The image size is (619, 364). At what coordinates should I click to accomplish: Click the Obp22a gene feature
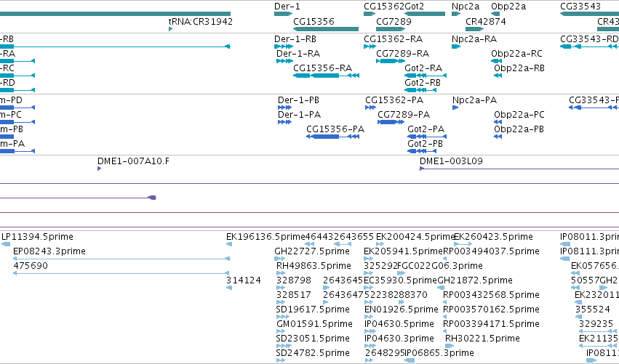tap(495, 14)
